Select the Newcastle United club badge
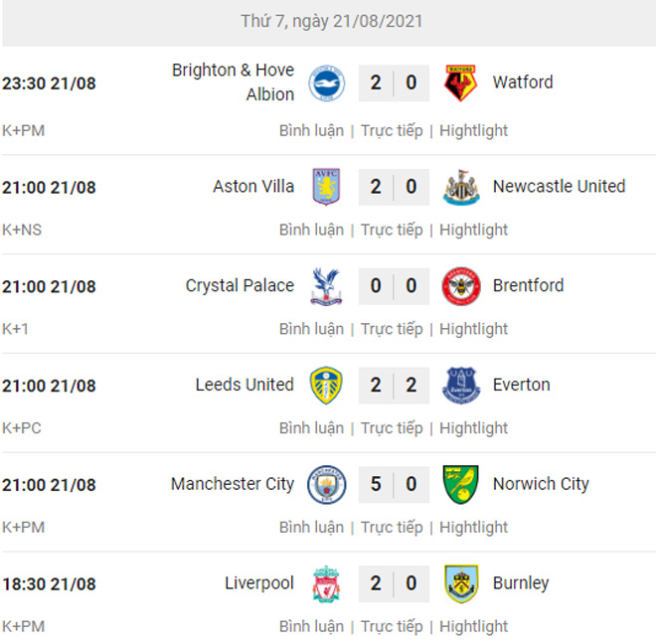This screenshot has height=644, width=656. [x=461, y=187]
